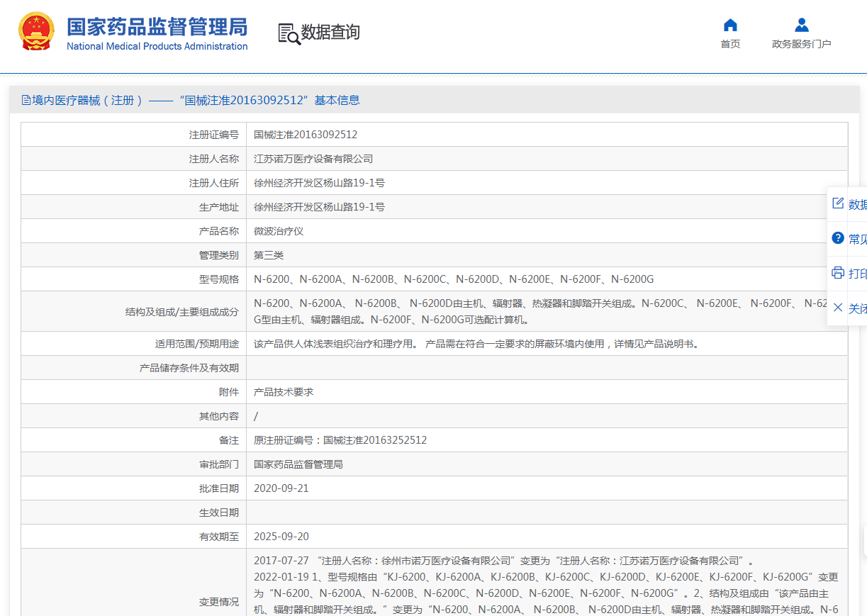Click the 微波治疗仪 product name cell

547,231
